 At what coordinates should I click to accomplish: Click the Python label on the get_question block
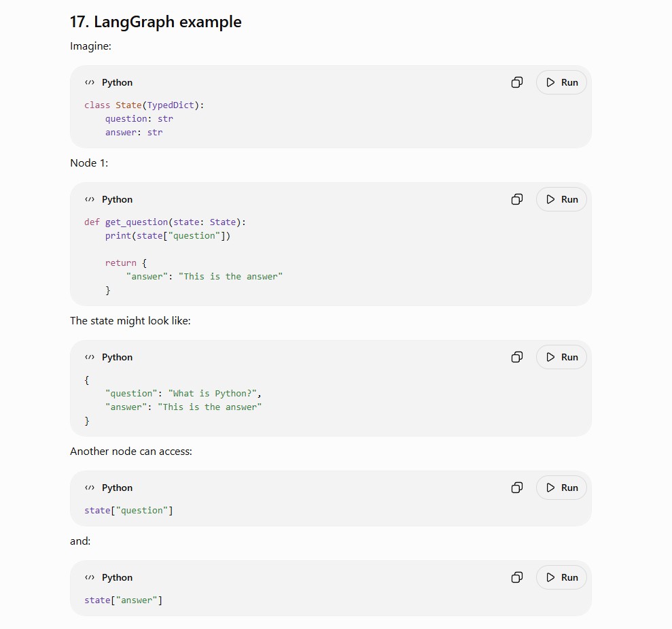(x=117, y=200)
